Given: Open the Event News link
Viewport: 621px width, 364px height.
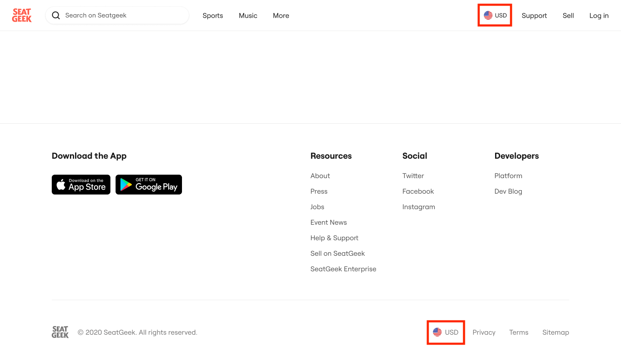Looking at the screenshot, I should [x=329, y=223].
